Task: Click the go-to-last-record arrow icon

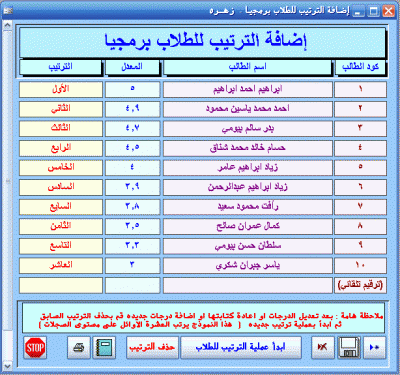Action: click(x=323, y=348)
